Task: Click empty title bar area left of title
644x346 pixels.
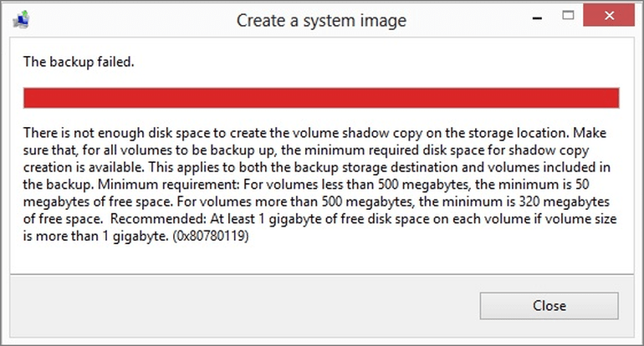Action: (x=125, y=18)
